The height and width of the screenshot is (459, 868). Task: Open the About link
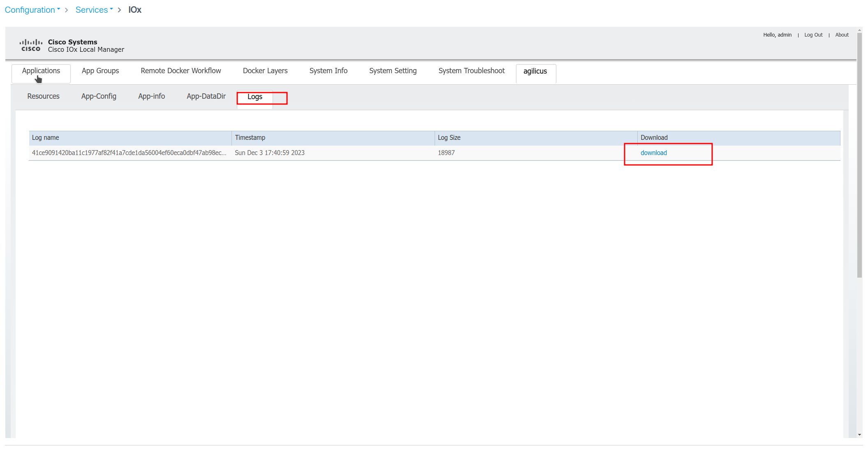[x=842, y=35]
